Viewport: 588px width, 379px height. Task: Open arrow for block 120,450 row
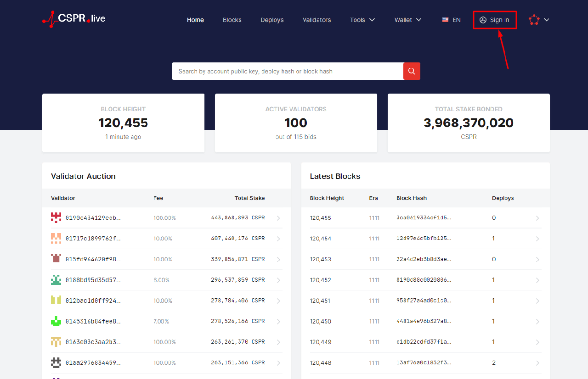point(537,322)
